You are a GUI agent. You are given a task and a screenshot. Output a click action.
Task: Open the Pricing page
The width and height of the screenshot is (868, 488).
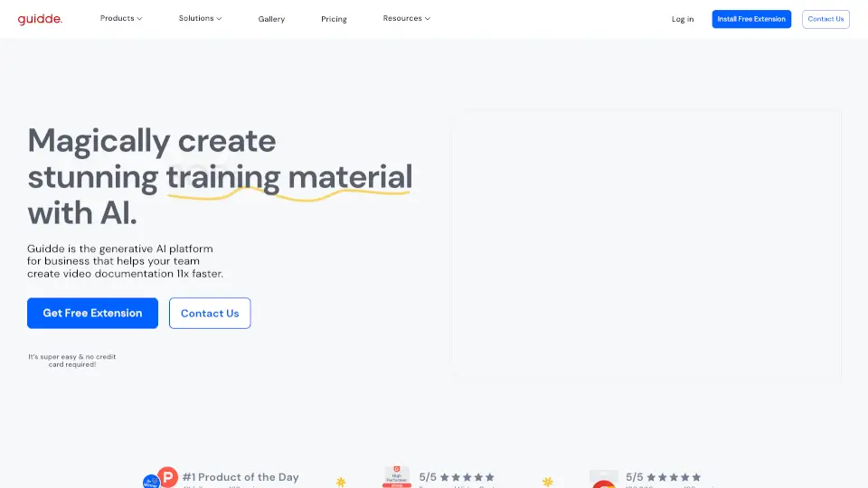334,19
